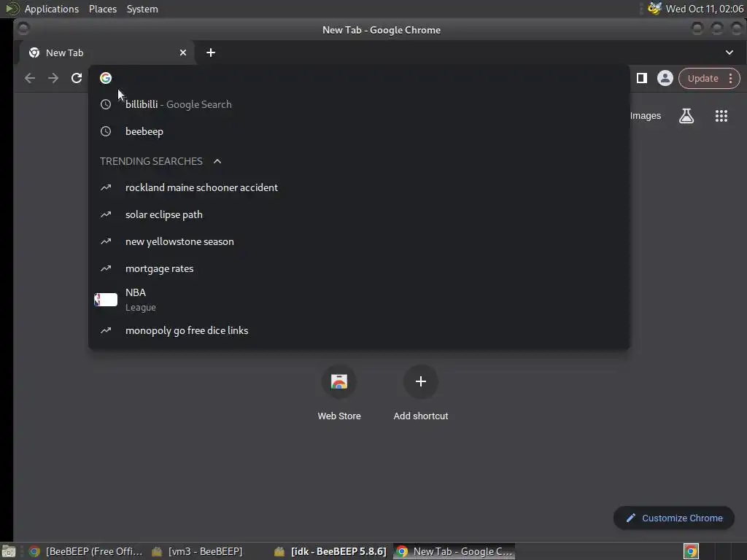Select rockland maine schooner accident suggestion
This screenshot has width=747, height=560.
point(359,187)
